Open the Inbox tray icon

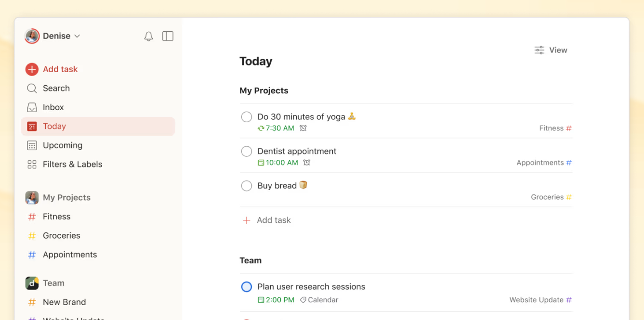pyautogui.click(x=32, y=107)
